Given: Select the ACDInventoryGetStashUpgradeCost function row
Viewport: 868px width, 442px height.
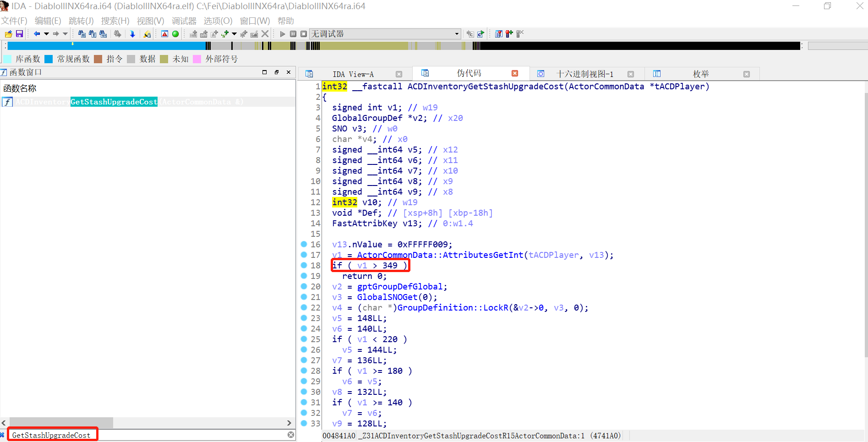Looking at the screenshot, I should [x=148, y=102].
